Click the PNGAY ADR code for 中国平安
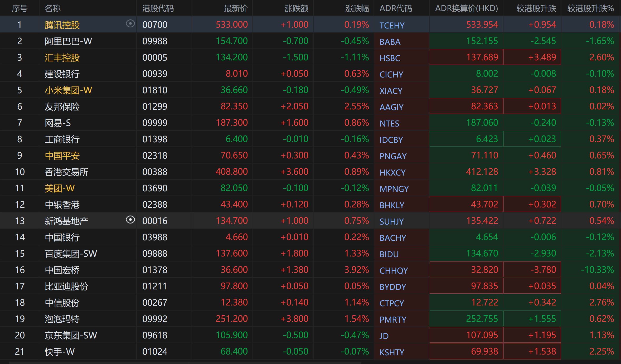 393,156
